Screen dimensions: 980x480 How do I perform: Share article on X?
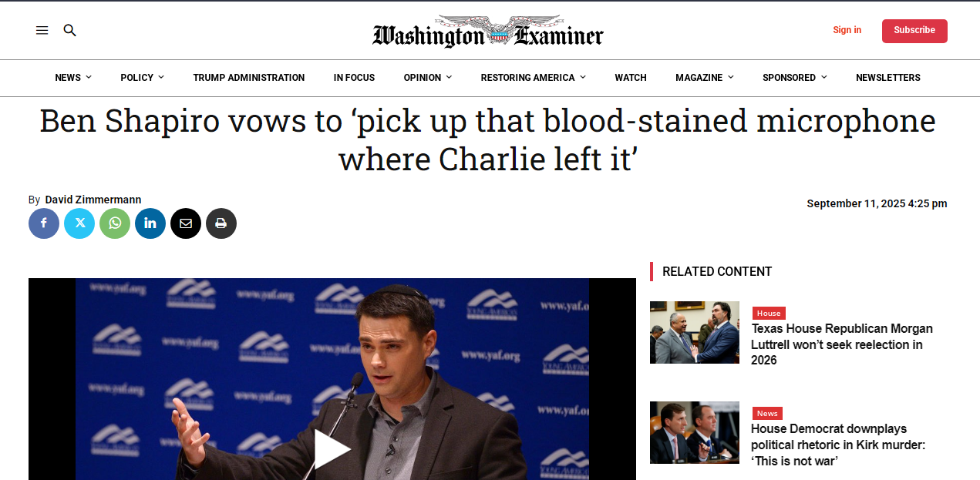pyautogui.click(x=79, y=223)
